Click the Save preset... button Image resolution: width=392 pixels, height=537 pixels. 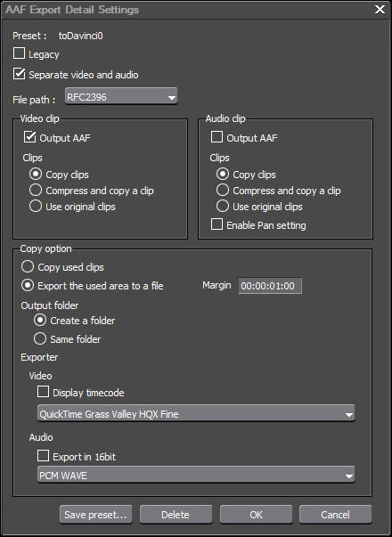pyautogui.click(x=96, y=515)
